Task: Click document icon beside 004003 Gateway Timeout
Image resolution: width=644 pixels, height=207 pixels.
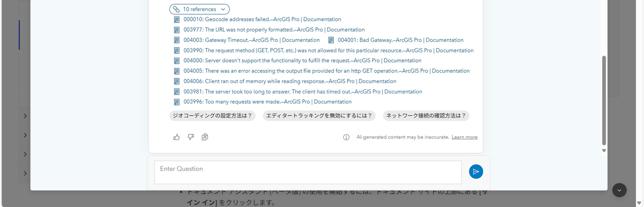Action: pos(176,40)
